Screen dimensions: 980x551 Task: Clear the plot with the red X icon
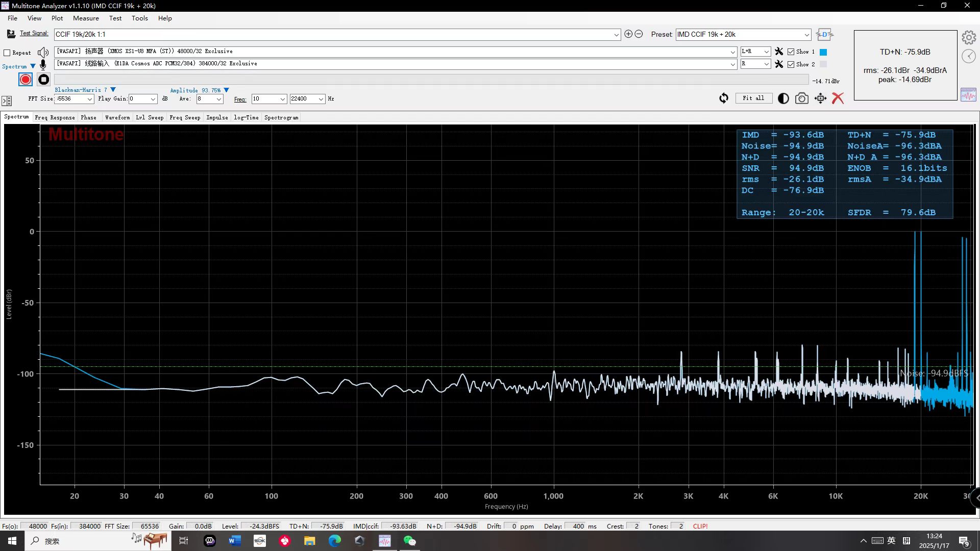[x=838, y=98]
